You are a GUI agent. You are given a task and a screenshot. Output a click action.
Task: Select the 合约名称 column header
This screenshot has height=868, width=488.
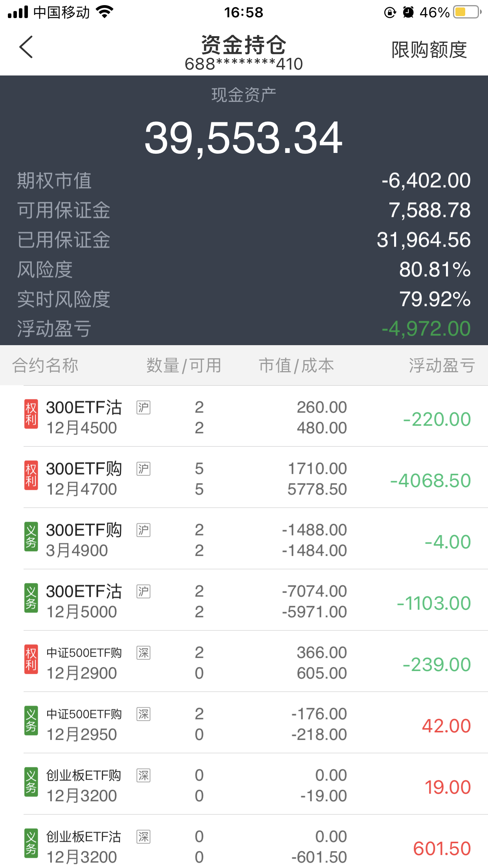click(x=45, y=365)
